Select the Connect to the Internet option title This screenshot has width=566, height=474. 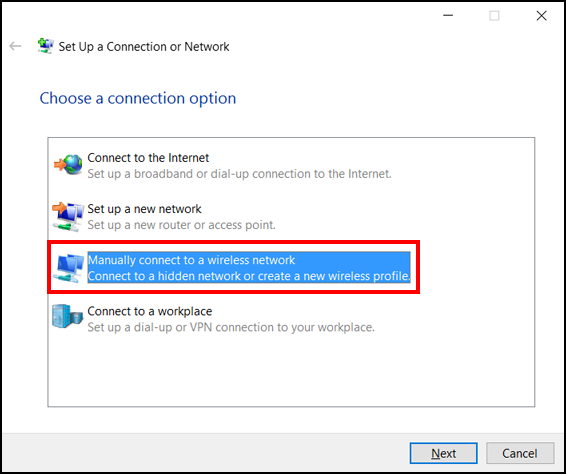(148, 158)
